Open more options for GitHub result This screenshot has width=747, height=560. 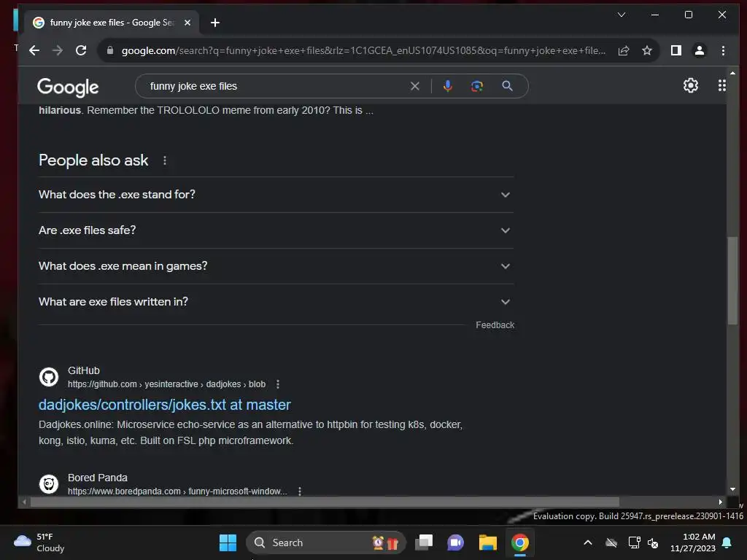tap(278, 384)
